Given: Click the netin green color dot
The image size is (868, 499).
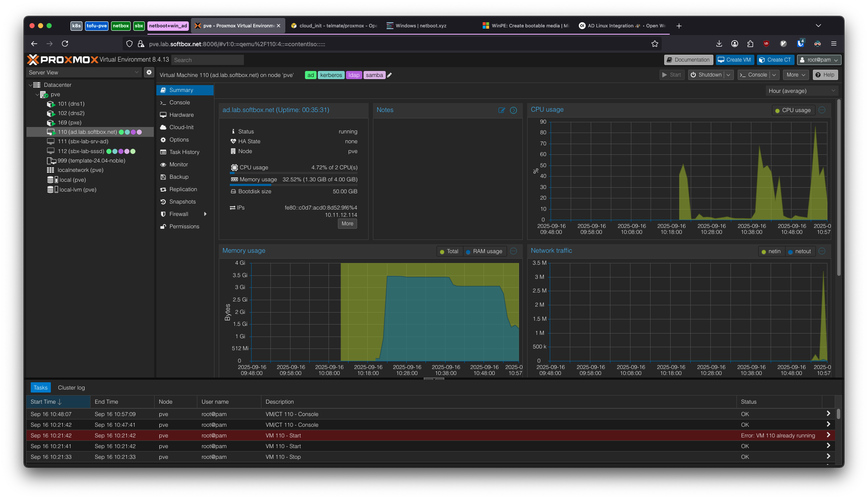Looking at the screenshot, I should (x=763, y=251).
